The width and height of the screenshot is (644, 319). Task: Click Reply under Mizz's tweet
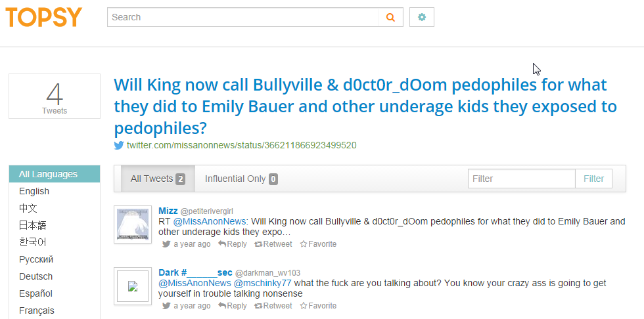point(233,244)
